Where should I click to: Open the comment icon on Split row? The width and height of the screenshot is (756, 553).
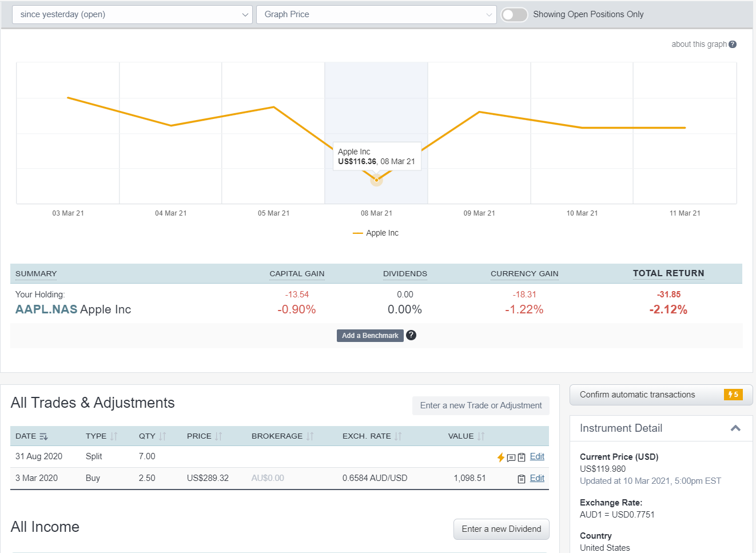[511, 457]
